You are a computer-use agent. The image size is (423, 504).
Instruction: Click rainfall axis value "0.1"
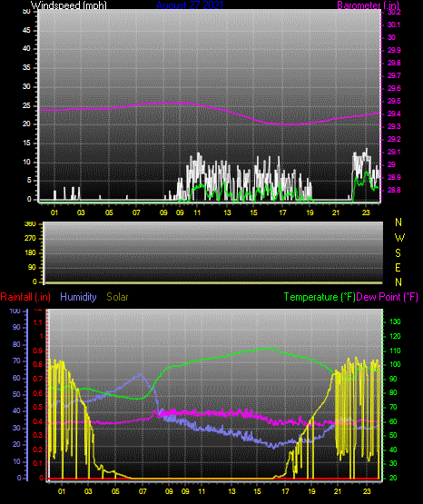coord(38,463)
